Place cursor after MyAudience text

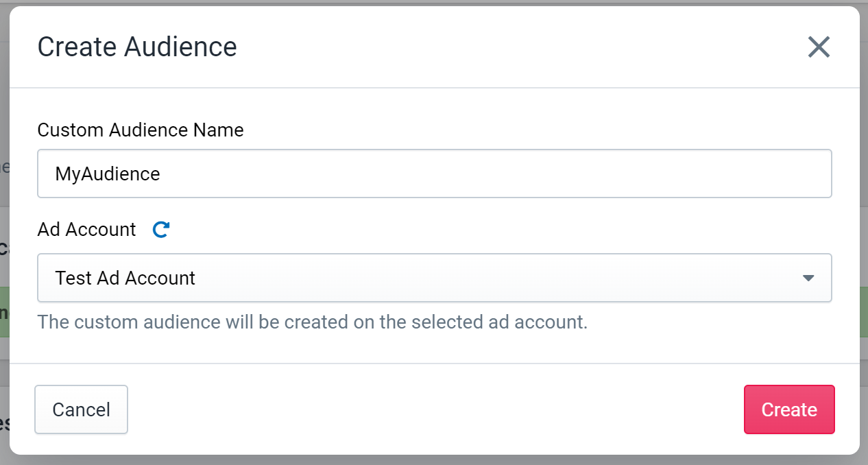pos(161,174)
